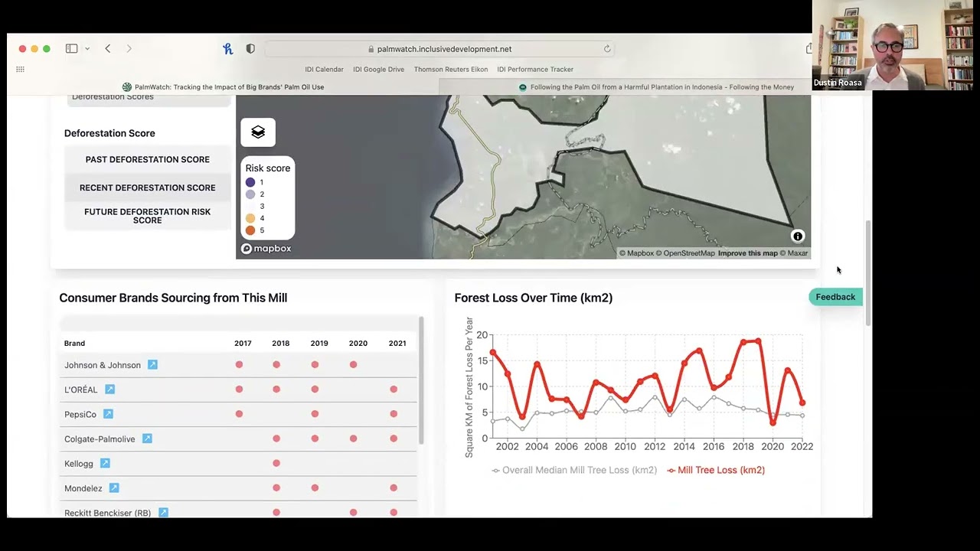Screen dimensions: 980x551
Task: Click risk score 5 orange swatch
Action: [250, 230]
